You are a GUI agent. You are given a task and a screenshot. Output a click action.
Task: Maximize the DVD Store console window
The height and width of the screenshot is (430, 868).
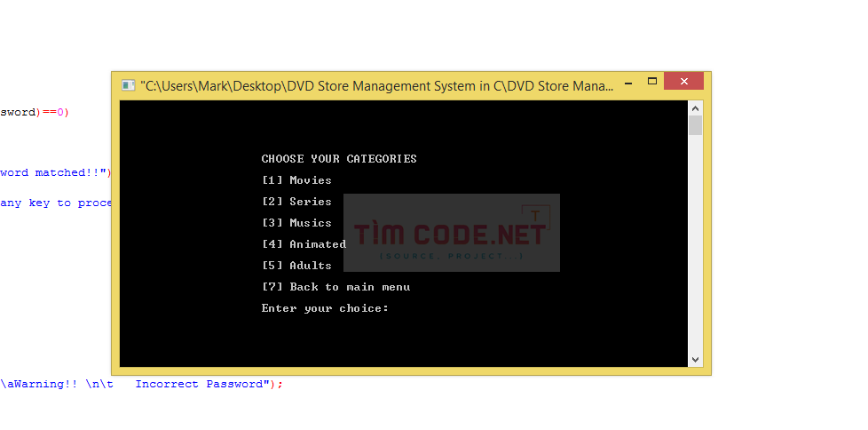click(x=652, y=82)
